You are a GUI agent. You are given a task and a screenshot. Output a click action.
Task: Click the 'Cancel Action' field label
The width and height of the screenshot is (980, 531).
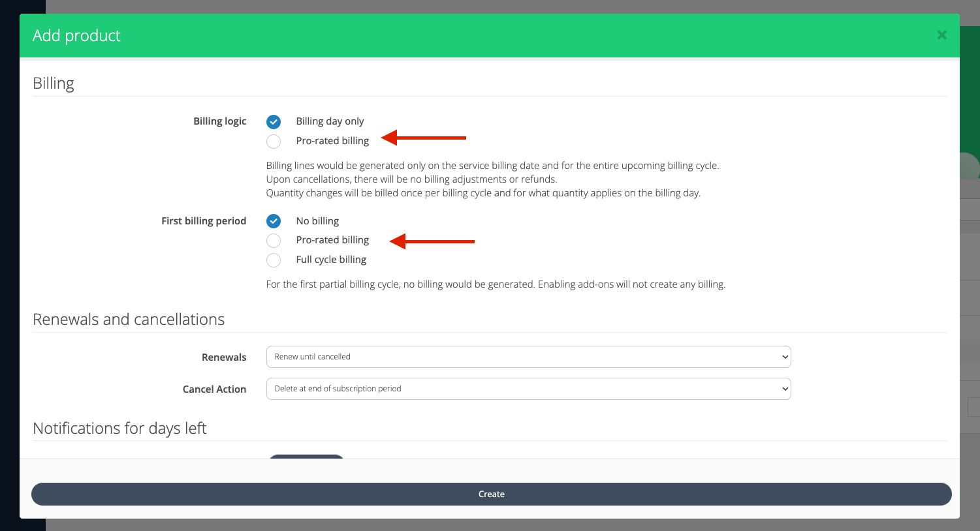click(214, 389)
